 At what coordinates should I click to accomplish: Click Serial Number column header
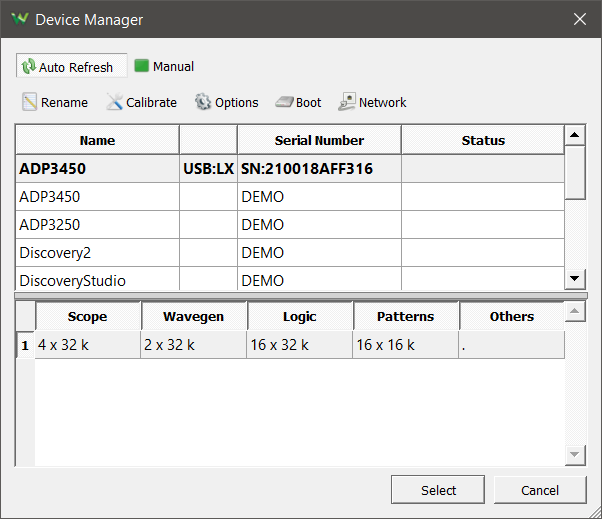tap(319, 140)
